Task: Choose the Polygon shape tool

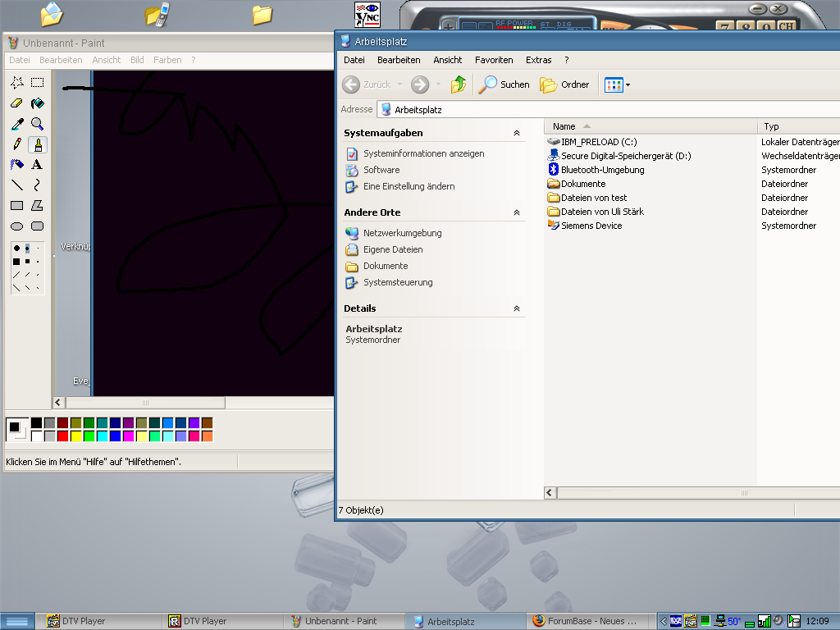Action: point(38,205)
